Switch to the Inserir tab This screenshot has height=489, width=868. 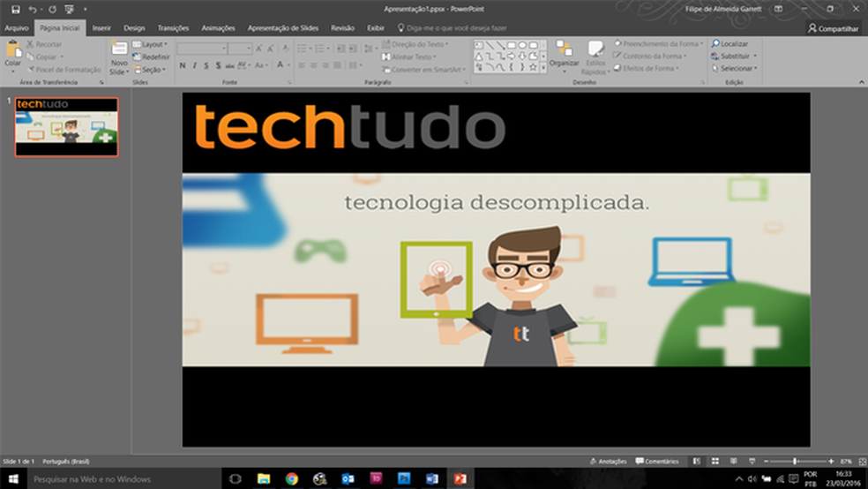pos(101,27)
